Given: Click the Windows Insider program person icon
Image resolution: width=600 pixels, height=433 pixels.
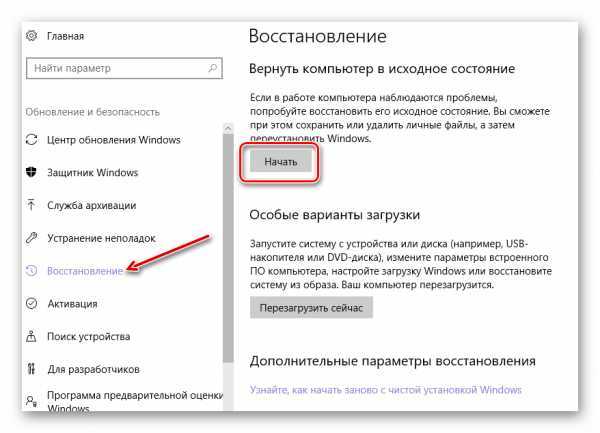Looking at the screenshot, I should [x=31, y=401].
